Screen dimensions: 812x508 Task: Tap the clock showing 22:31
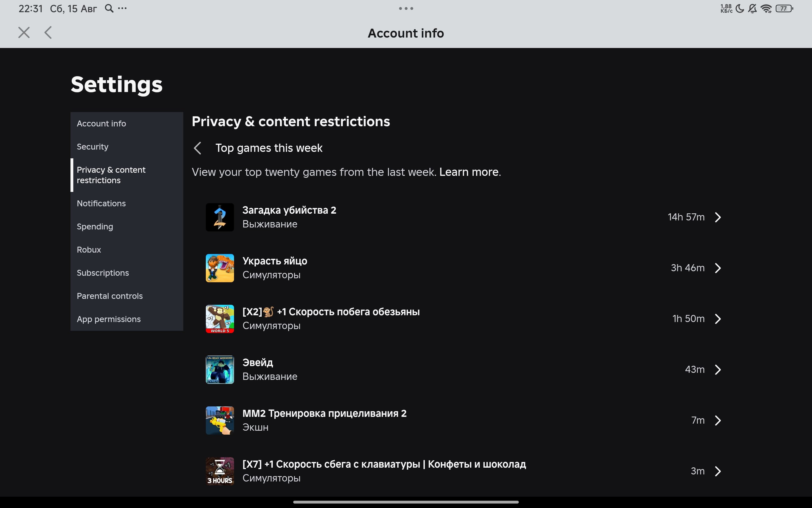[30, 9]
